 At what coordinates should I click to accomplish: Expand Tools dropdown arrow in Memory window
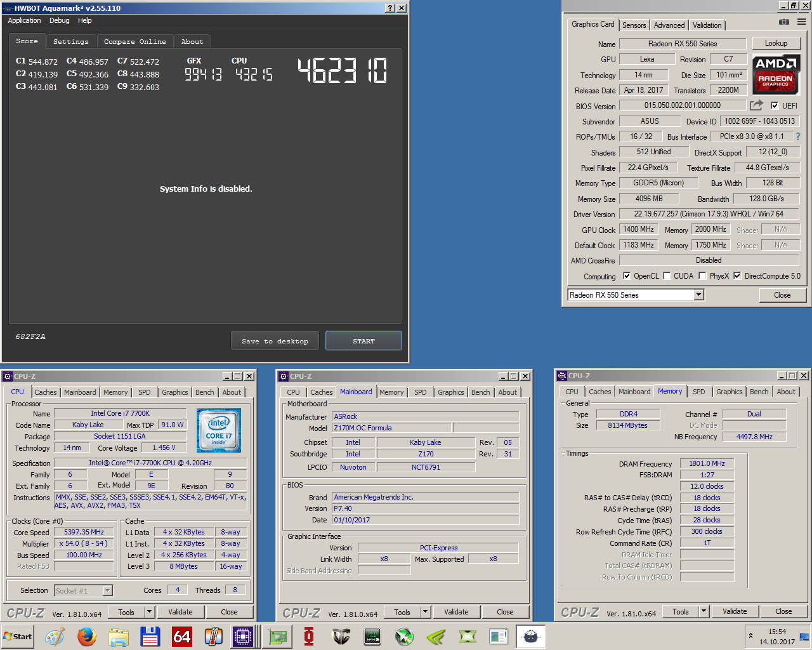704,611
